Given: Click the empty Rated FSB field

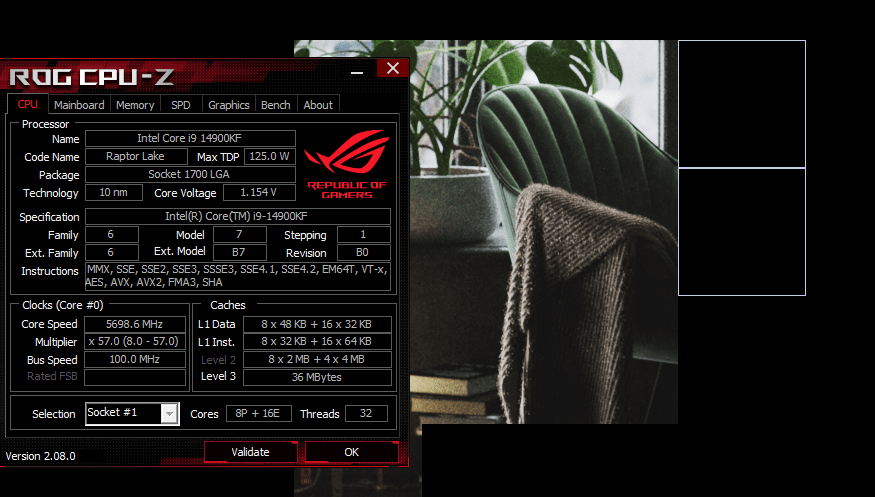Looking at the screenshot, I should tap(134, 377).
